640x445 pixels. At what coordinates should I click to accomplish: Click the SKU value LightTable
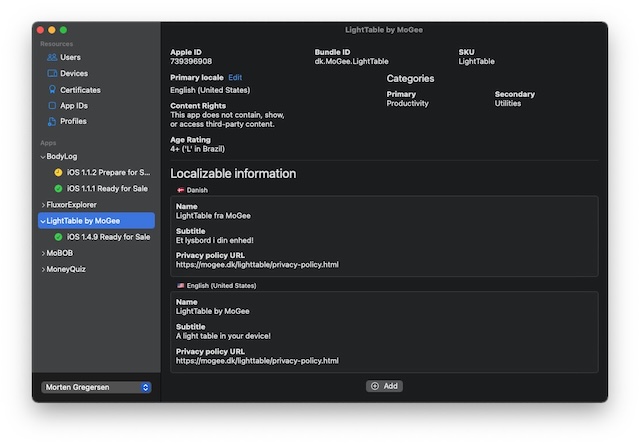[x=476, y=62]
